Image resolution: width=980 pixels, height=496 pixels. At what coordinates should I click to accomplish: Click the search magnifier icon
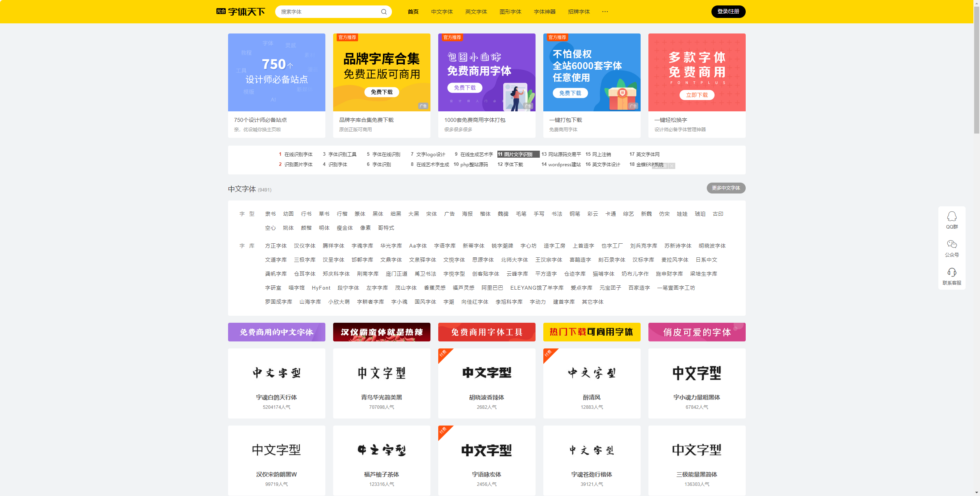[x=384, y=12]
